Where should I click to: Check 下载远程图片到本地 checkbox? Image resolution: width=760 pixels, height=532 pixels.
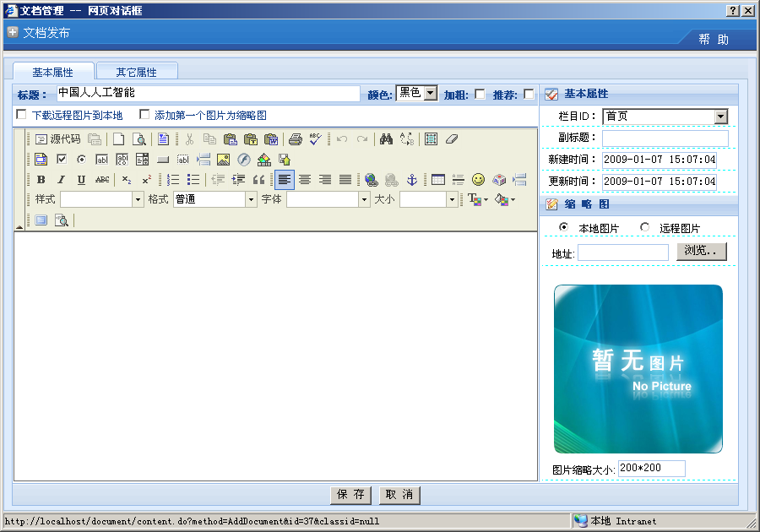21,114
